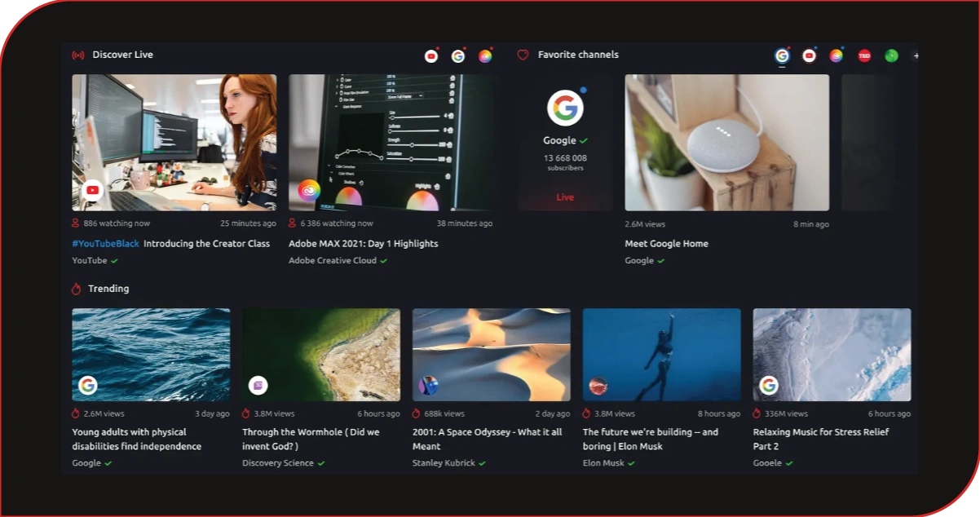Click the 8 min ago timestamp

click(x=811, y=224)
